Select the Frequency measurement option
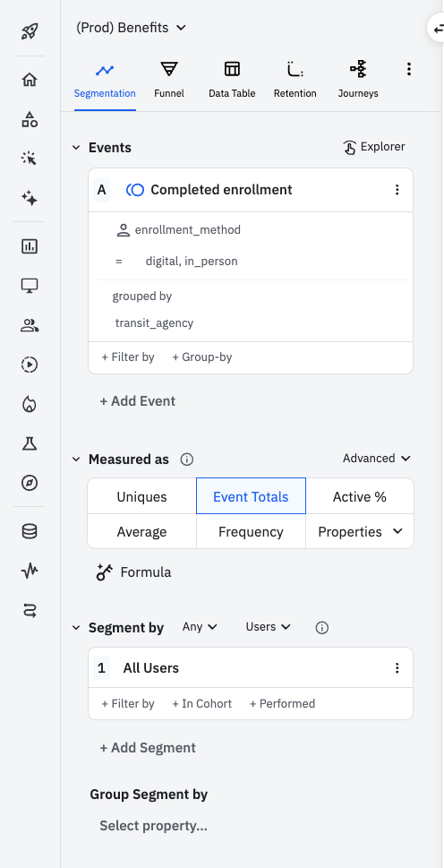Image resolution: width=444 pixels, height=868 pixels. point(251,532)
